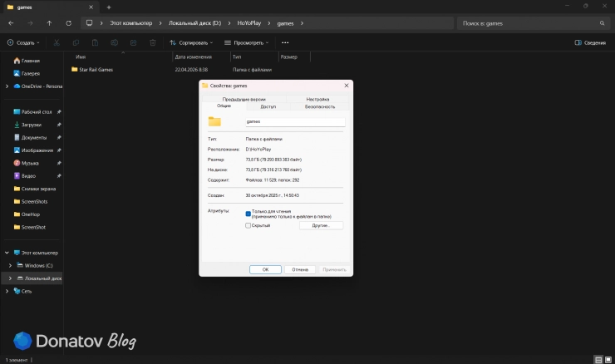Viewport: 615px width, 364px height.
Task: Click the Share icon in toolbar
Action: point(133,42)
